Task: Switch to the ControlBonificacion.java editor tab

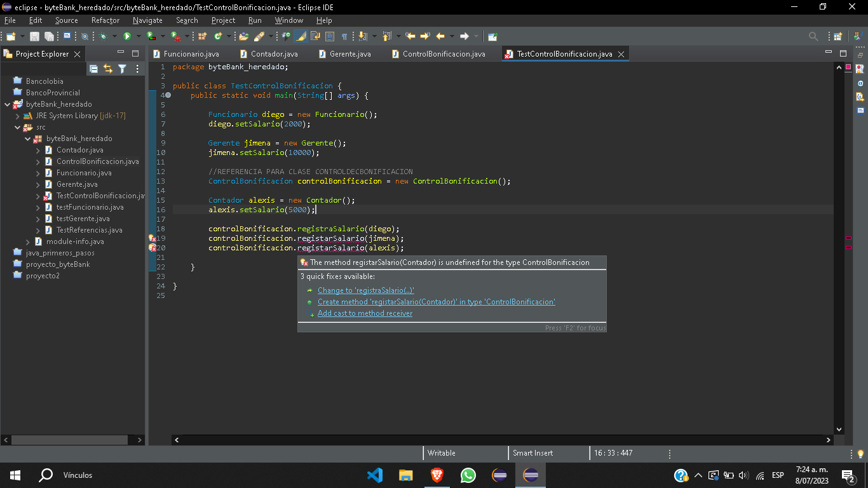Action: click(x=438, y=54)
